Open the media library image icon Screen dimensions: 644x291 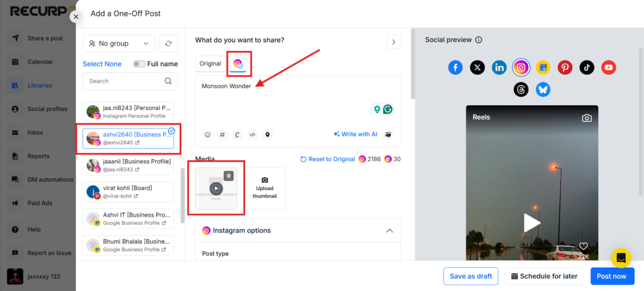(389, 134)
